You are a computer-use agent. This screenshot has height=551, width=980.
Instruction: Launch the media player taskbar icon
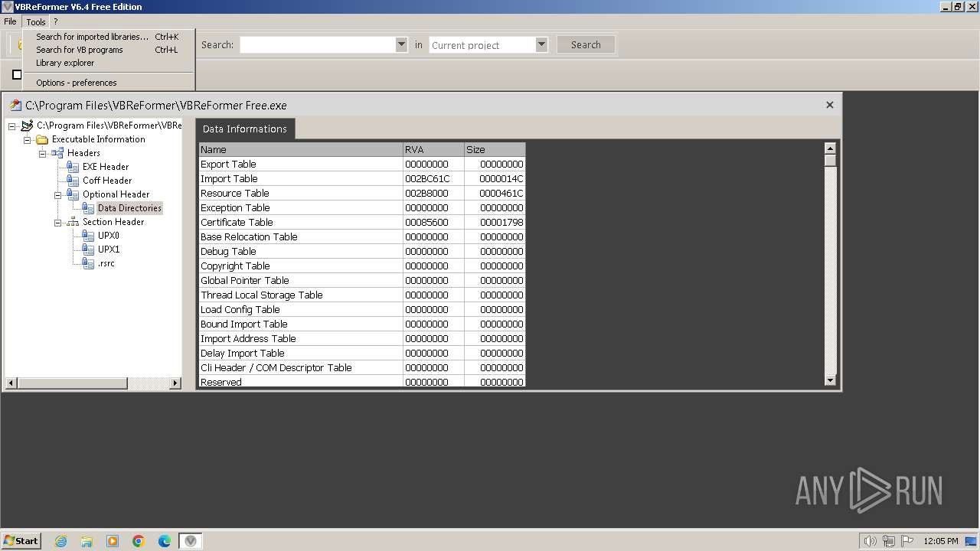[113, 541]
